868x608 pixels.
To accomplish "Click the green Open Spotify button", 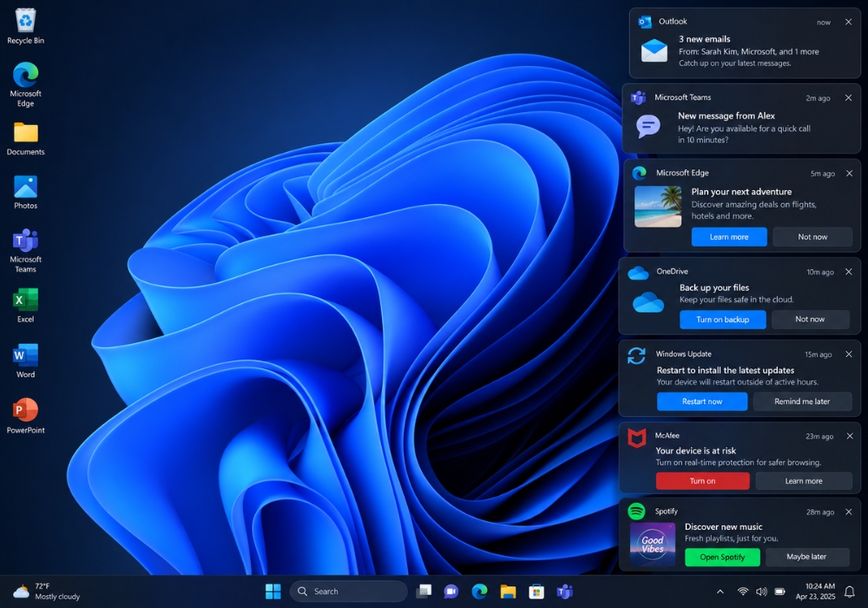I will pyautogui.click(x=722, y=557).
